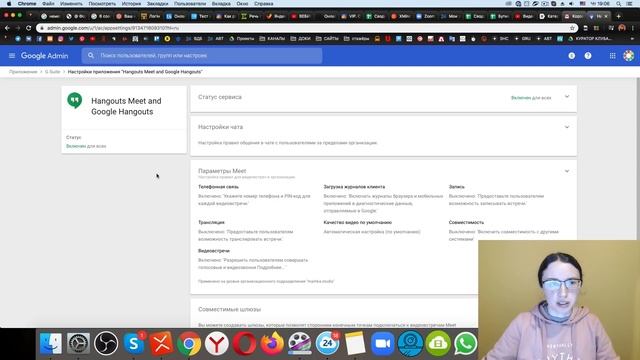Open Качество видео по умолчанию setting
Image resolution: width=640 pixels, height=360 pixels.
click(x=358, y=222)
